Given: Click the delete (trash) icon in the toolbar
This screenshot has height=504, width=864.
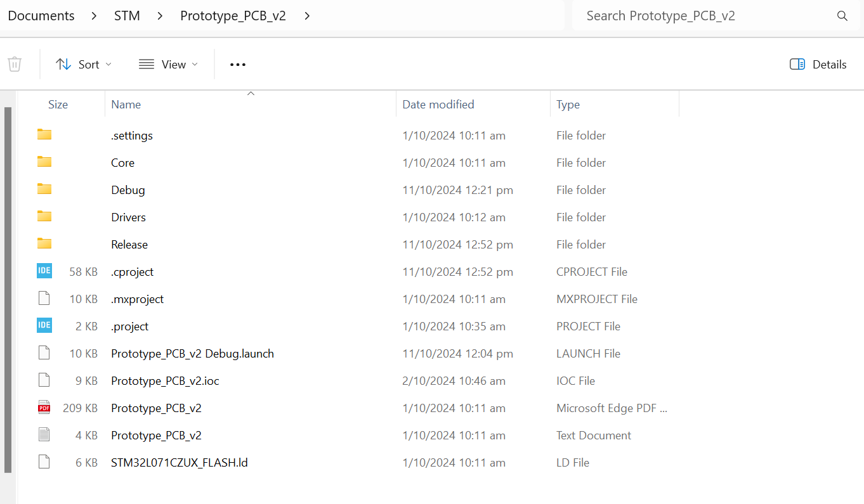Looking at the screenshot, I should pyautogui.click(x=14, y=64).
